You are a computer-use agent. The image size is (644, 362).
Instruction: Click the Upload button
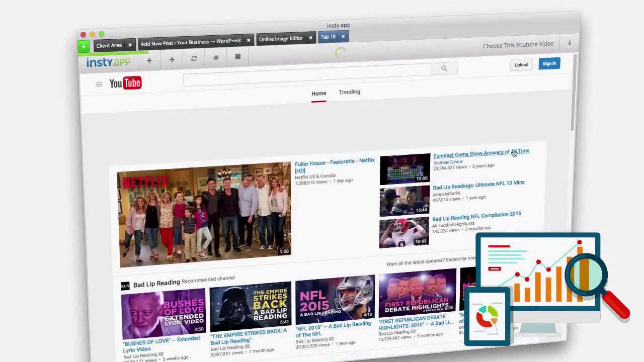pyautogui.click(x=521, y=65)
